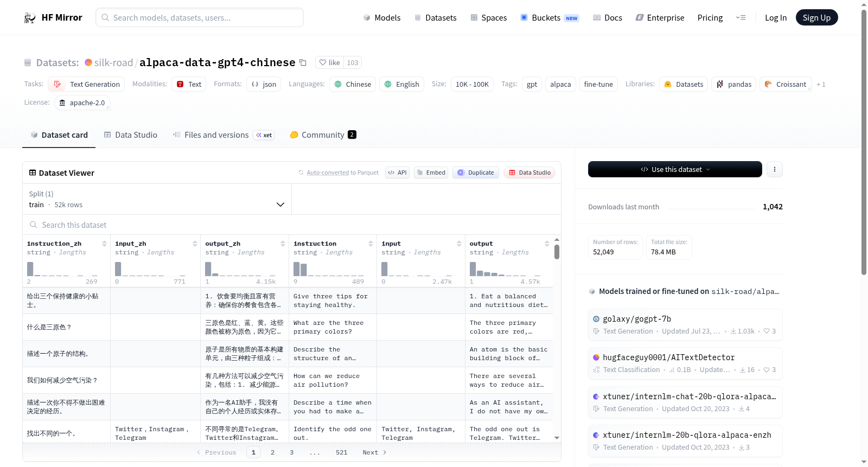Go to the Next page of rows
The image size is (868, 467).
[x=374, y=452]
